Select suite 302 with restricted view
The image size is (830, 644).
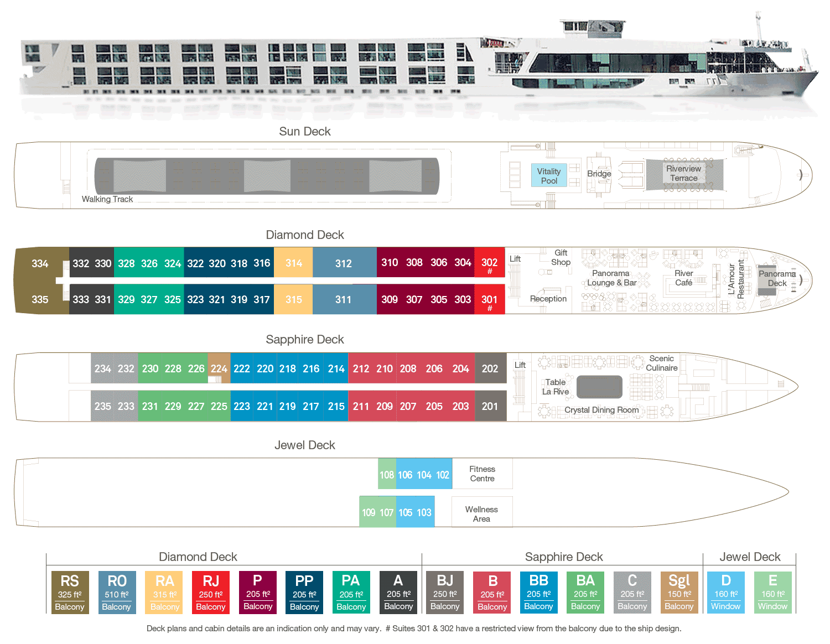pos(490,263)
